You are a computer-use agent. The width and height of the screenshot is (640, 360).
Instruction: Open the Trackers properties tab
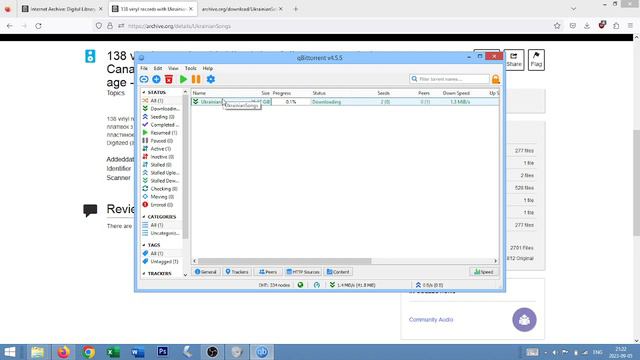click(237, 272)
